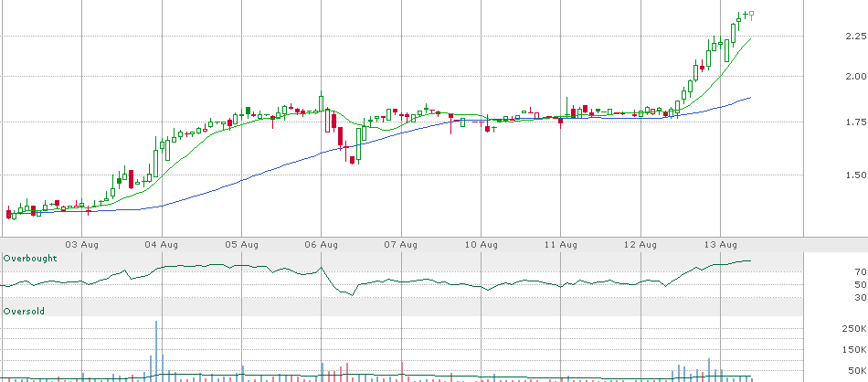Click the 06 Aug date label

(x=321, y=245)
